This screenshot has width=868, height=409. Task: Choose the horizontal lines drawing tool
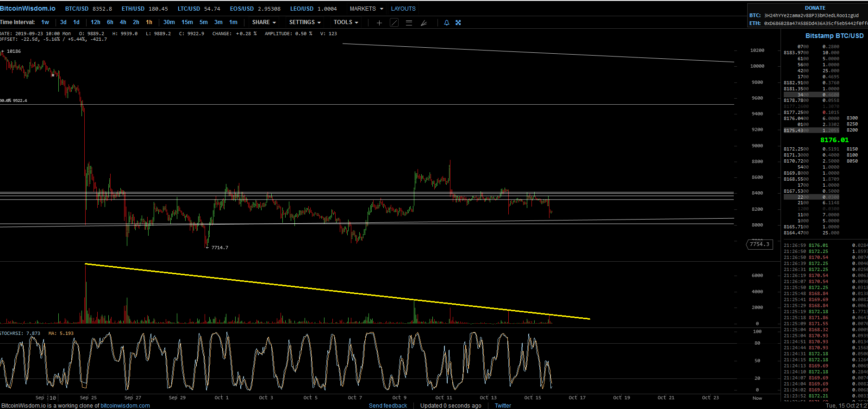pos(409,23)
